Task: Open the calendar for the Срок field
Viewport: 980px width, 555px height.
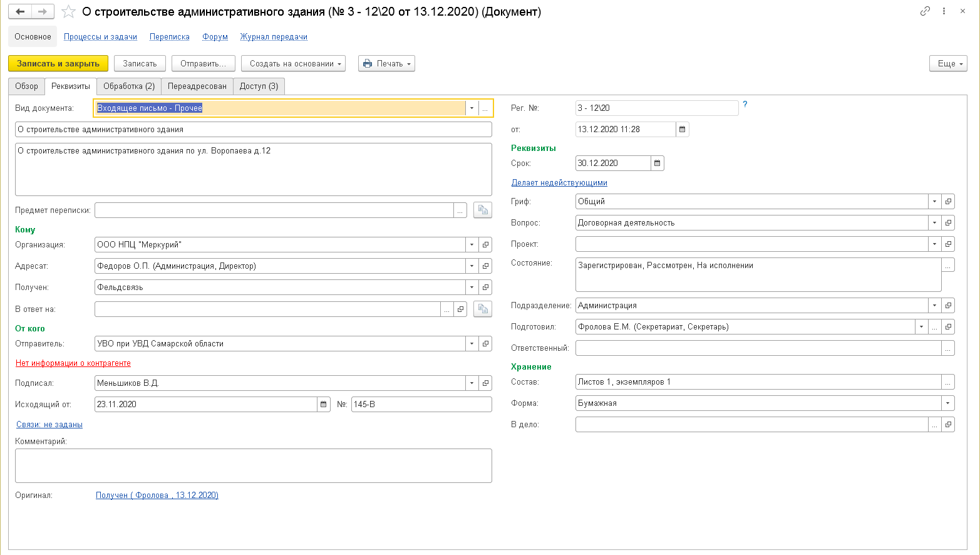Action: [x=658, y=163]
